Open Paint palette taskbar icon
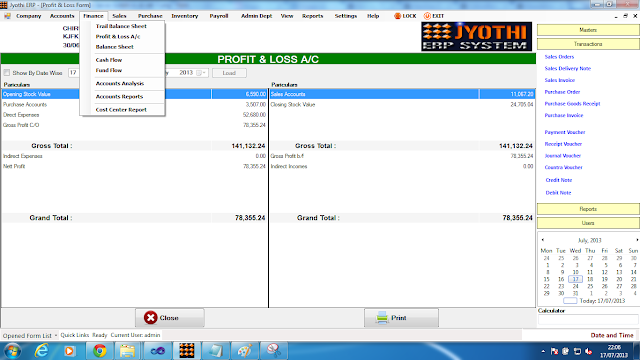 pos(244,351)
